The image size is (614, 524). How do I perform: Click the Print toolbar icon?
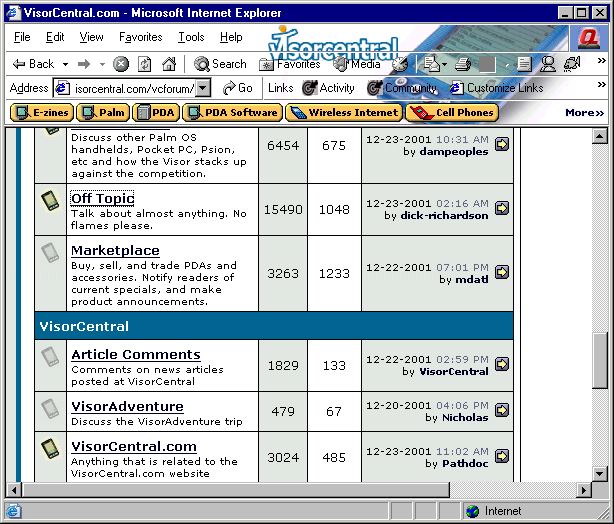(461, 64)
